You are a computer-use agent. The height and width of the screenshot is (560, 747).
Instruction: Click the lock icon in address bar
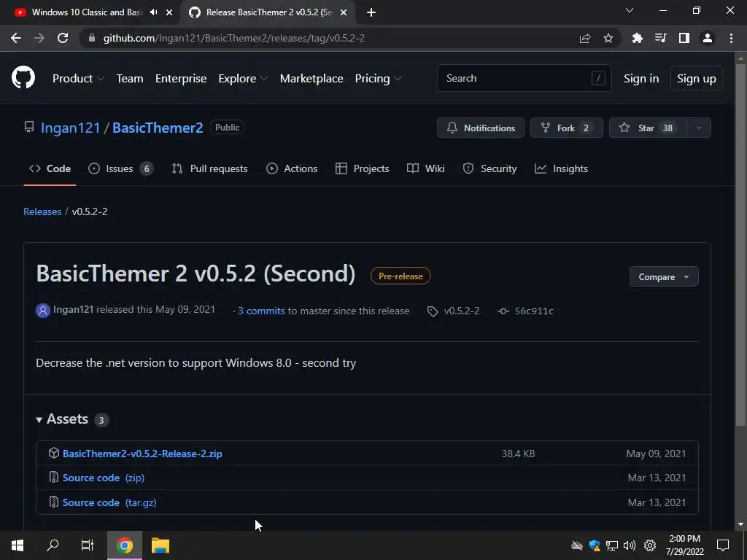[92, 38]
